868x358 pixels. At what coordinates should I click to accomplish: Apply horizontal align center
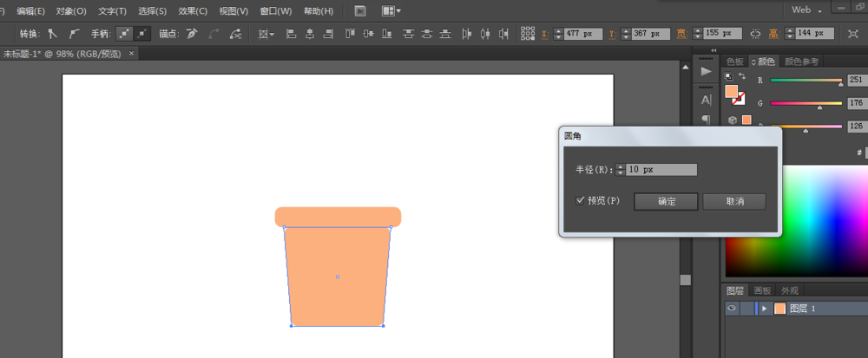pyautogui.click(x=310, y=35)
